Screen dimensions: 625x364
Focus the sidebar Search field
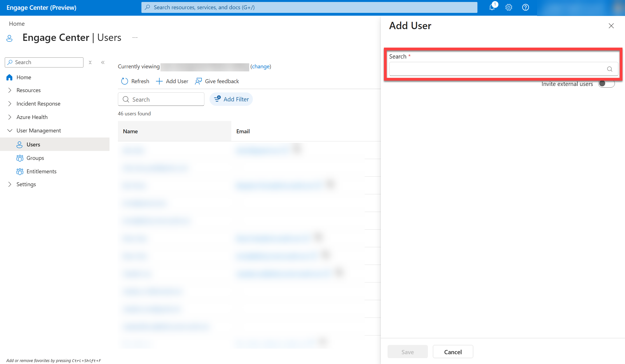click(x=44, y=62)
